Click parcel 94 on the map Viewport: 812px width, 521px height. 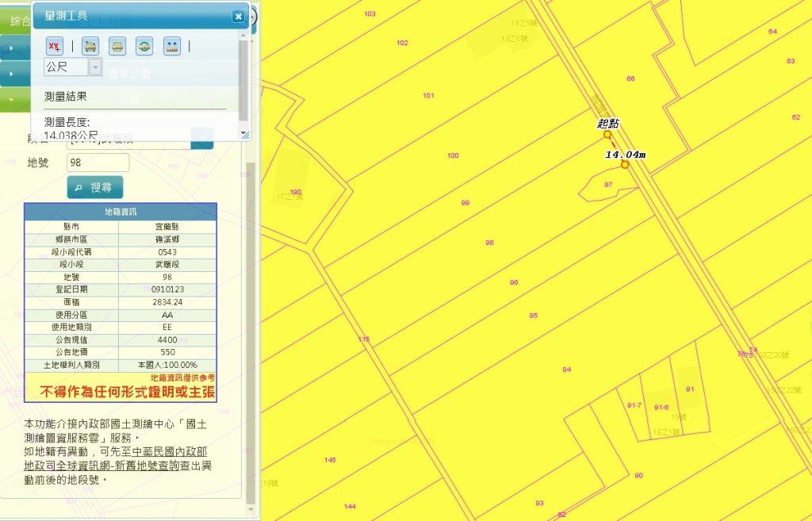[x=566, y=370]
